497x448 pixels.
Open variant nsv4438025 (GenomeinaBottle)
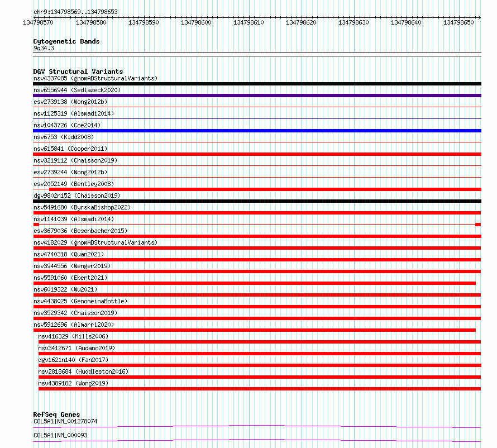80,301
